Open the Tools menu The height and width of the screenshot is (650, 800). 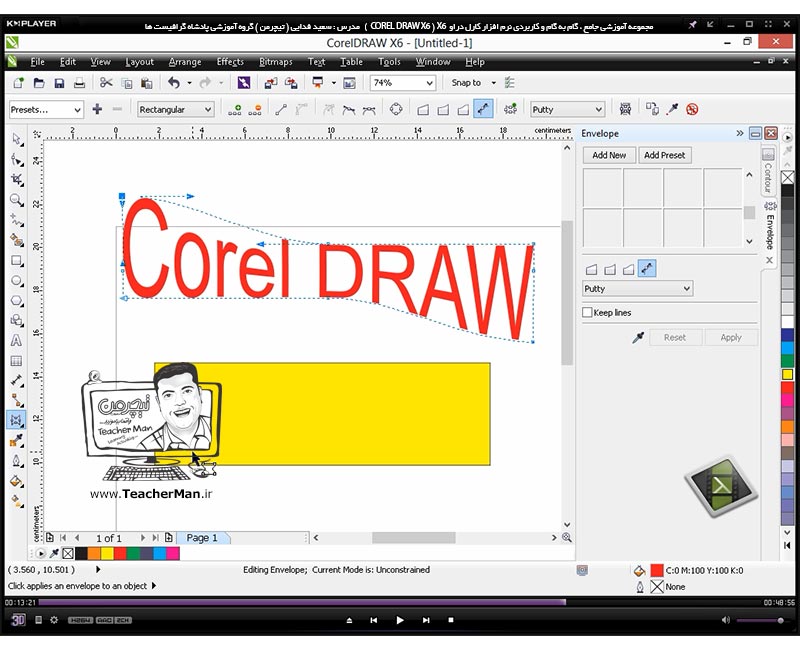click(389, 62)
